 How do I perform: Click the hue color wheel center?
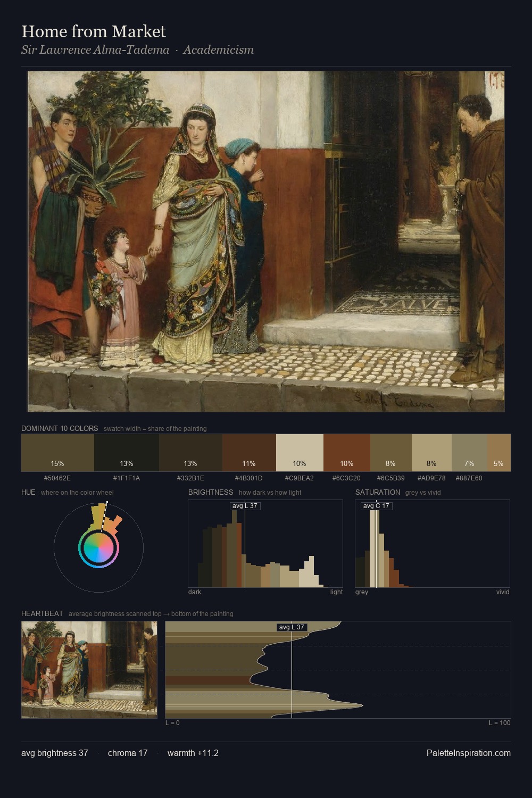[x=98, y=547]
